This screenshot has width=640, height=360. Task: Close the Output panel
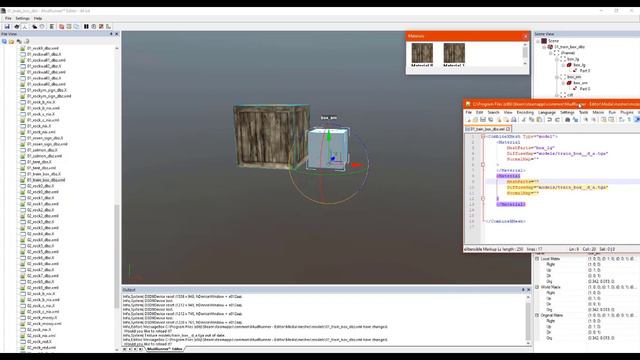point(529,290)
